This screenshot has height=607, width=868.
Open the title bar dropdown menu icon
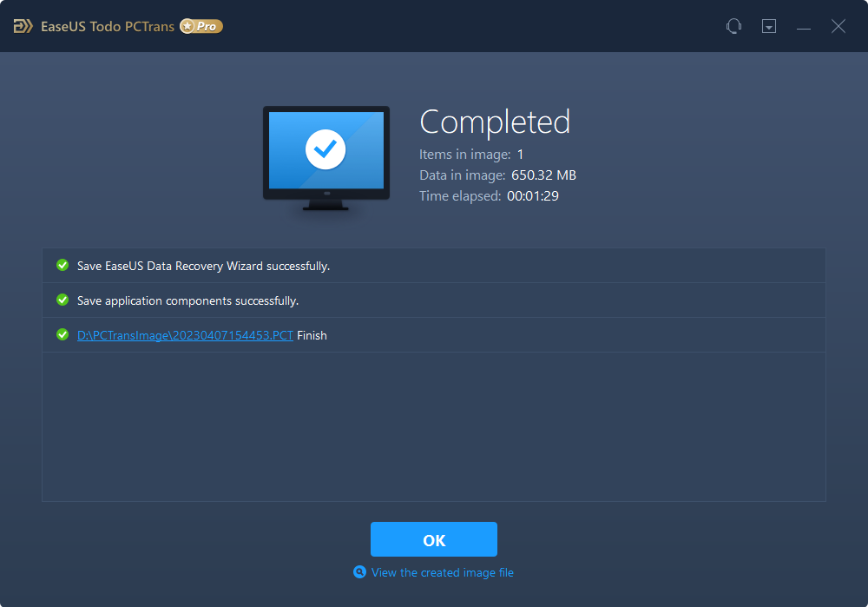[769, 26]
